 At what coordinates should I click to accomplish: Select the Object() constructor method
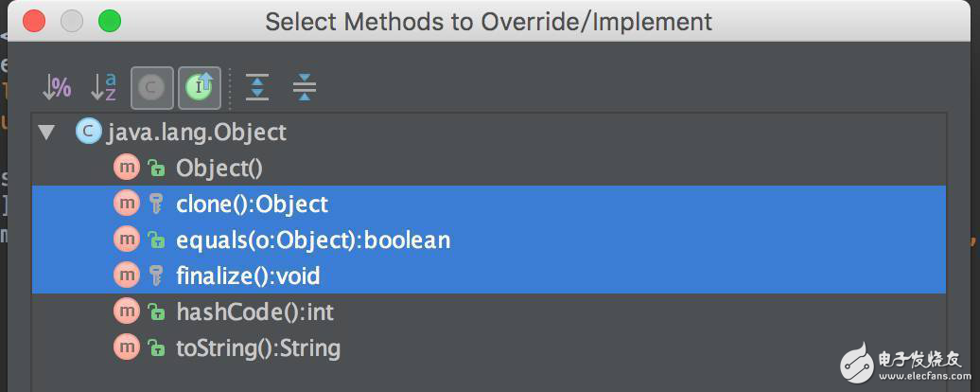[x=219, y=169]
